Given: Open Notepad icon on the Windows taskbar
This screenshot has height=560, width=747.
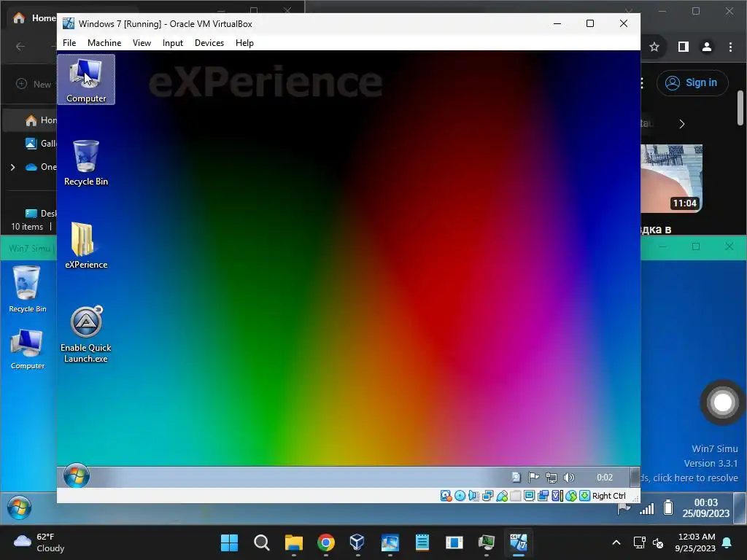Looking at the screenshot, I should (422, 542).
